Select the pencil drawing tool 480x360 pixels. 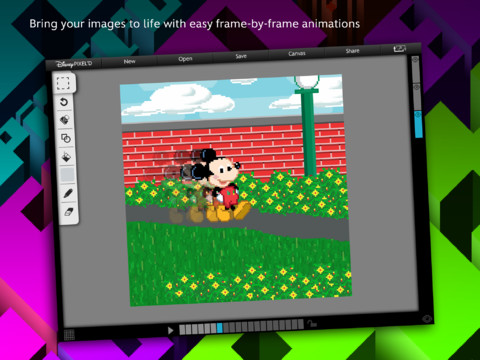[x=68, y=193]
